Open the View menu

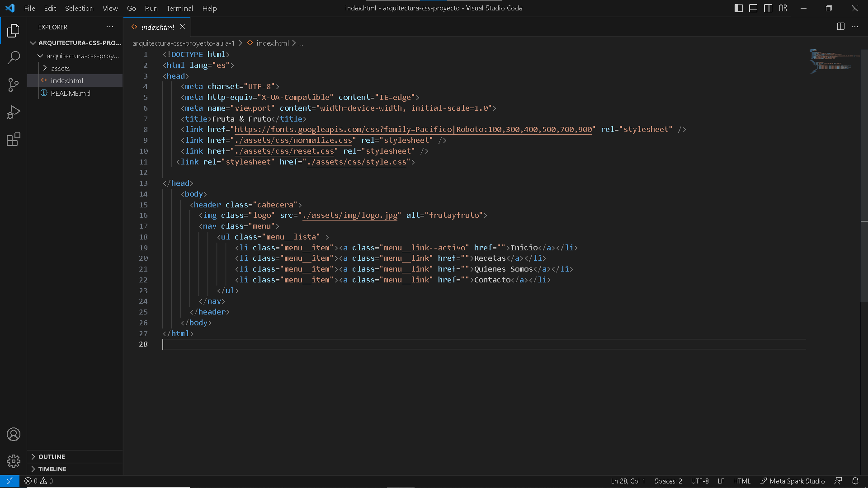(x=110, y=8)
